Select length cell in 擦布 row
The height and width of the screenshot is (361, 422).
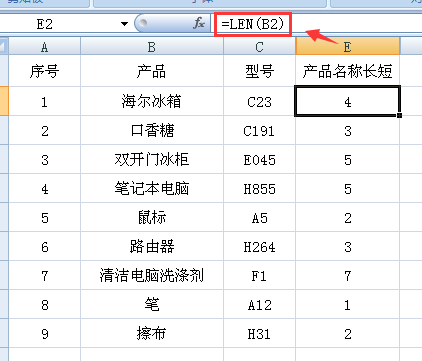point(347,333)
